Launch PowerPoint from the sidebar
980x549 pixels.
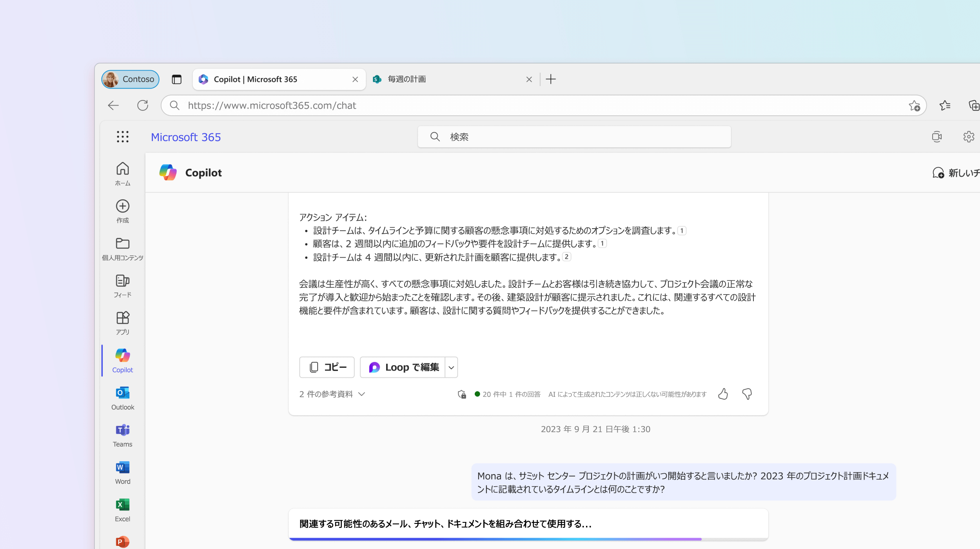coord(122,542)
